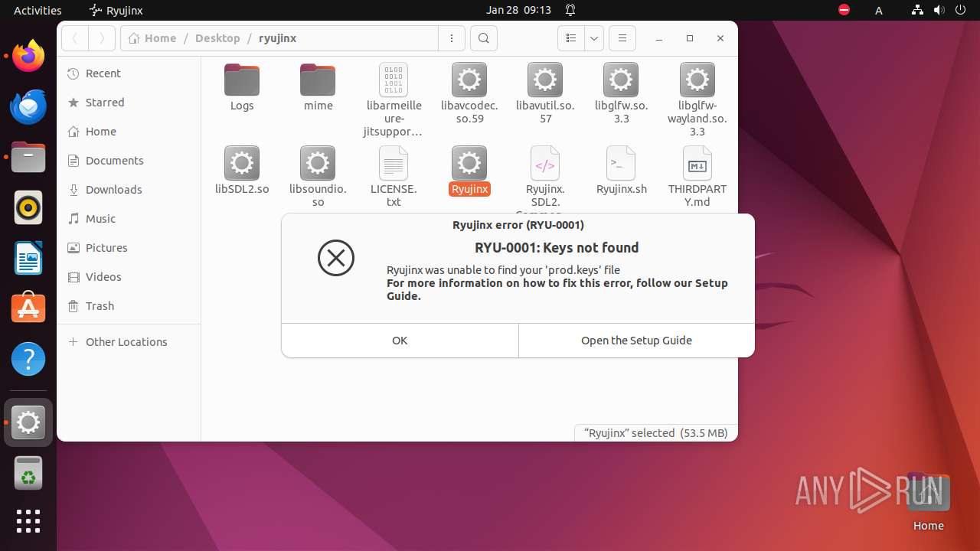Click the Ryujinx gear icon in dock
Image resolution: width=980 pixels, height=551 pixels.
point(28,422)
